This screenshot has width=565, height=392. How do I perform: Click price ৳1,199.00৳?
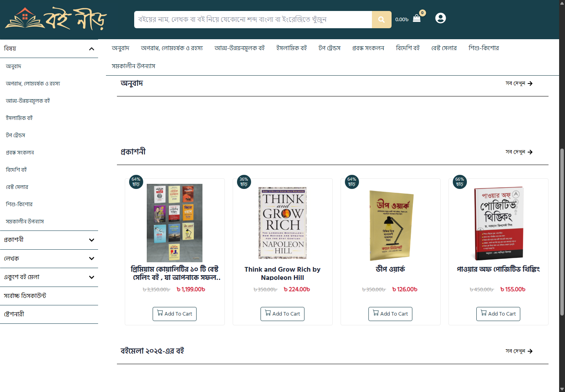(x=191, y=290)
